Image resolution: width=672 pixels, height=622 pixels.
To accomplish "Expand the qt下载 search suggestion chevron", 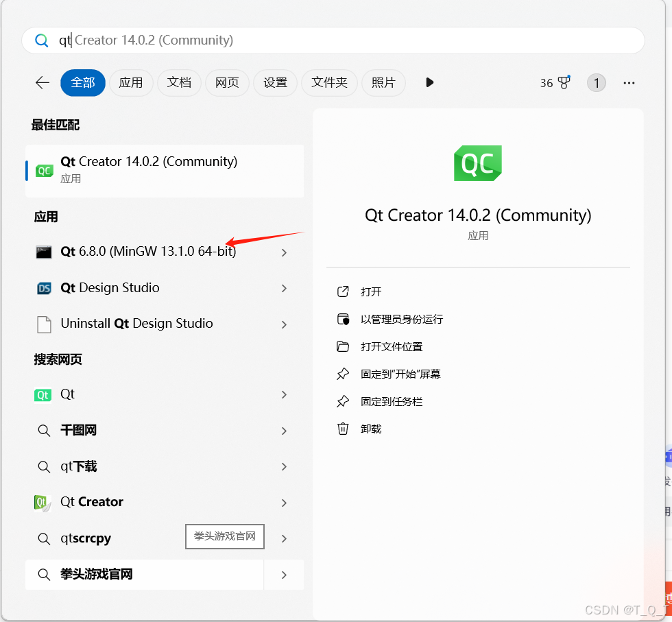I will tap(284, 466).
